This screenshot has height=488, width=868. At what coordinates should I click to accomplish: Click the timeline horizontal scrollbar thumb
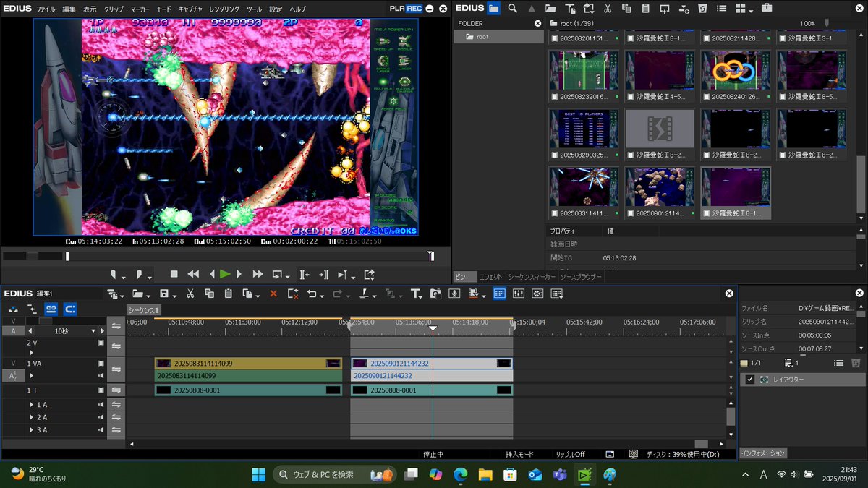(x=701, y=444)
